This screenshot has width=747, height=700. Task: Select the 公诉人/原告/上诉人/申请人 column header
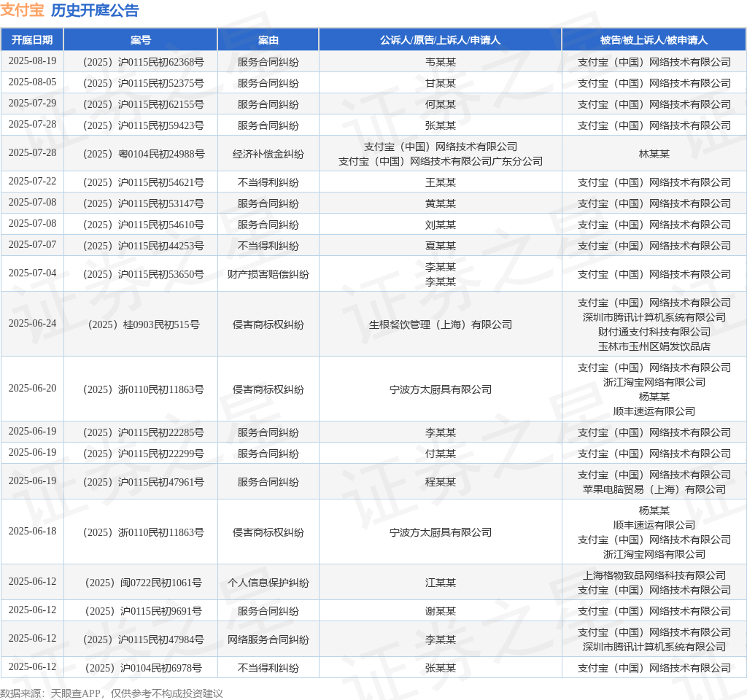pyautogui.click(x=440, y=40)
